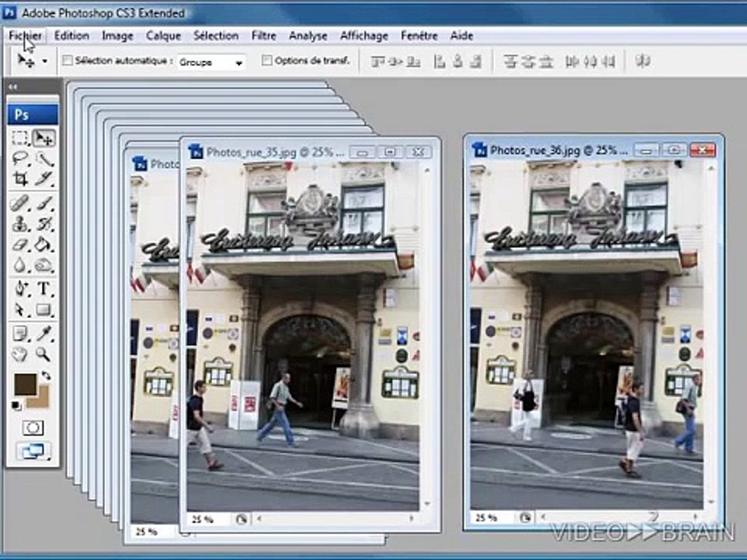Swap foreground and background colors

point(46,376)
